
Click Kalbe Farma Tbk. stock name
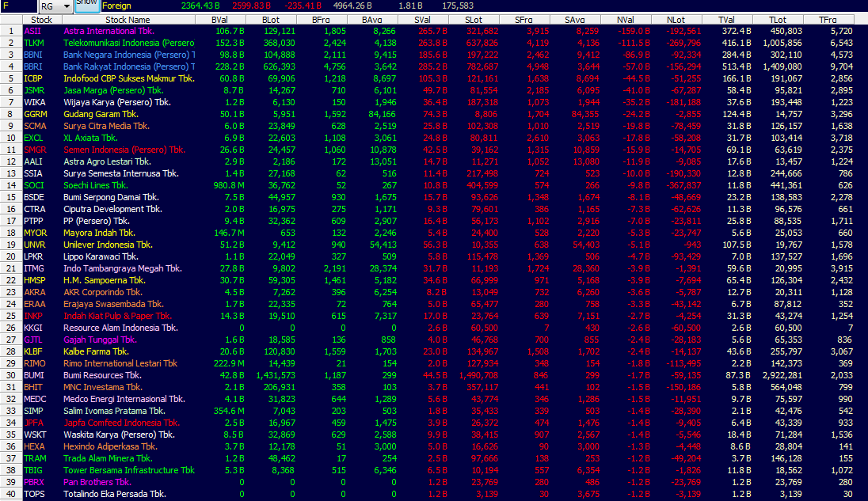coord(97,351)
